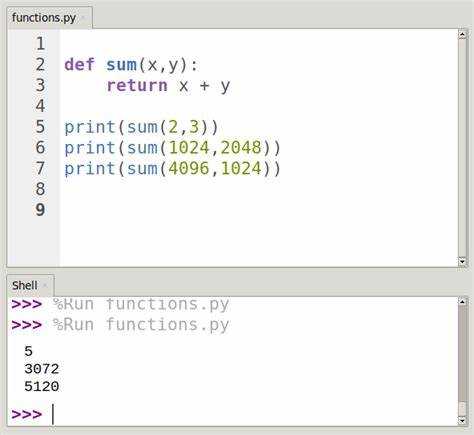Click line number 9 in the gutter
The width and height of the screenshot is (474, 435).
click(x=40, y=210)
